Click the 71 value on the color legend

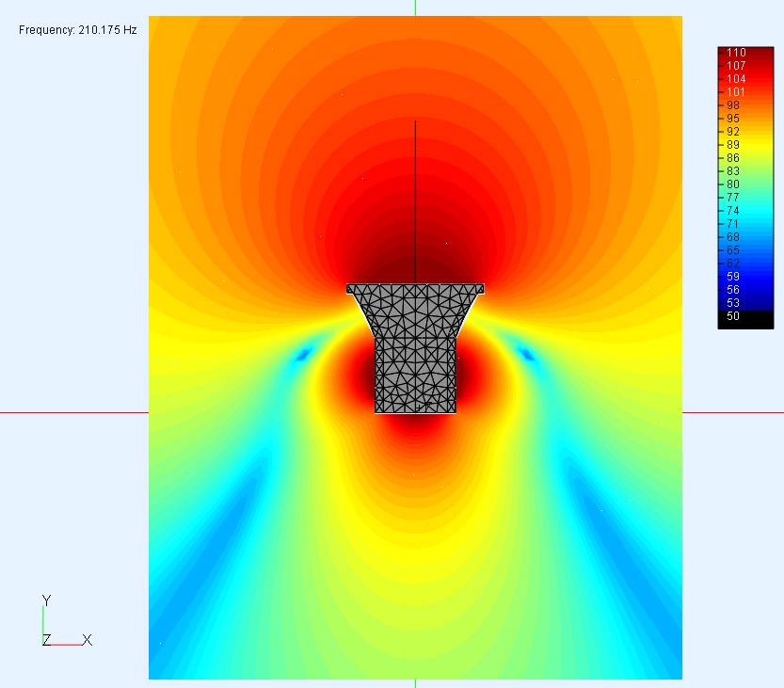[733, 223]
